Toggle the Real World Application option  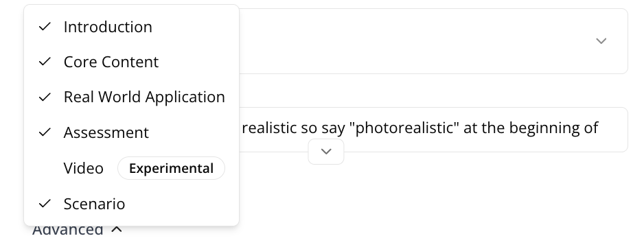[x=131, y=97]
